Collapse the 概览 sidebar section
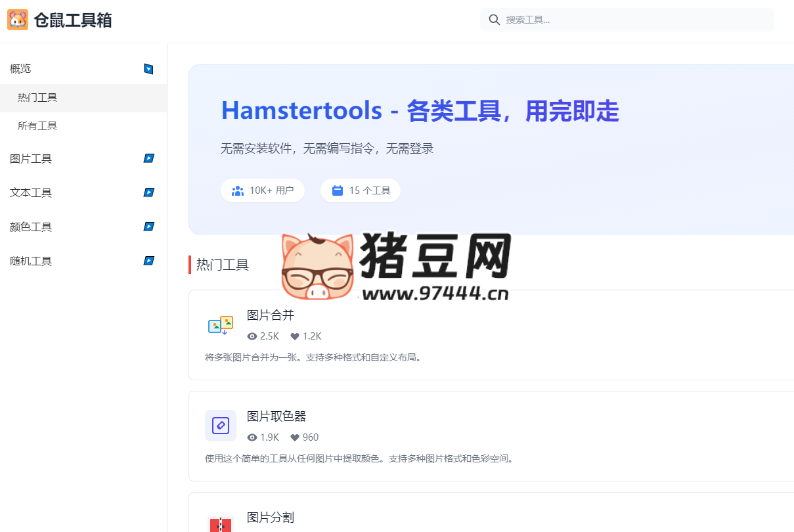 pos(148,68)
